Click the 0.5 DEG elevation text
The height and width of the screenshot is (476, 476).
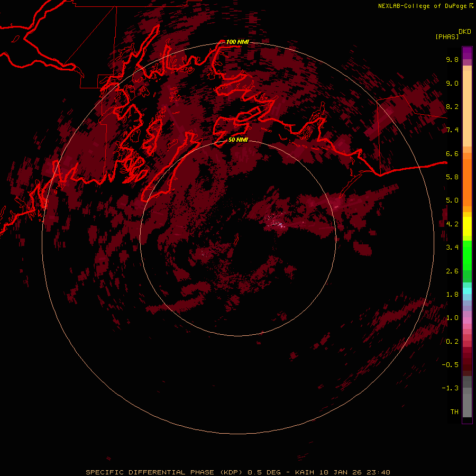click(264, 472)
